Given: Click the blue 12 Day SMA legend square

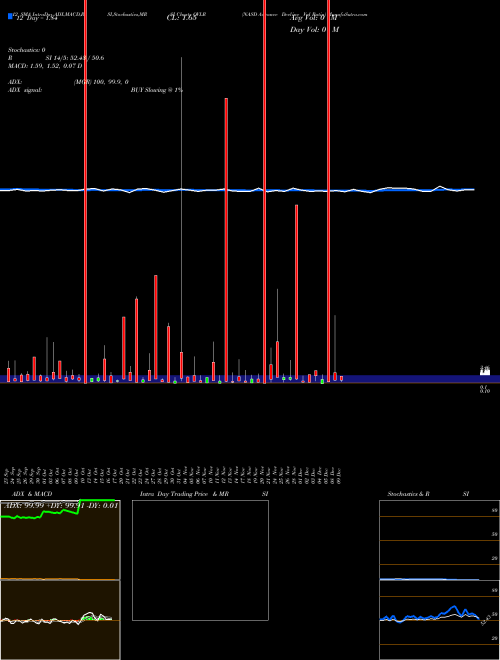Looking at the screenshot, I should [x=10, y=16].
